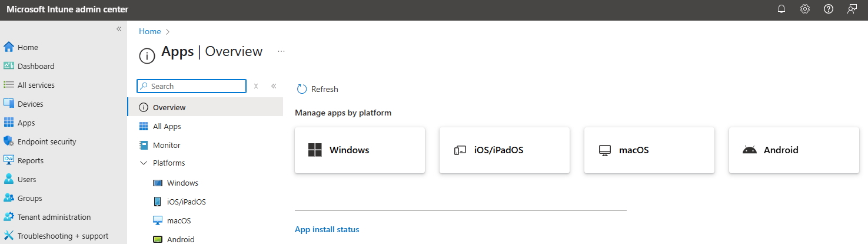868x244 pixels.
Task: Click the App install status heading
Action: tap(327, 229)
